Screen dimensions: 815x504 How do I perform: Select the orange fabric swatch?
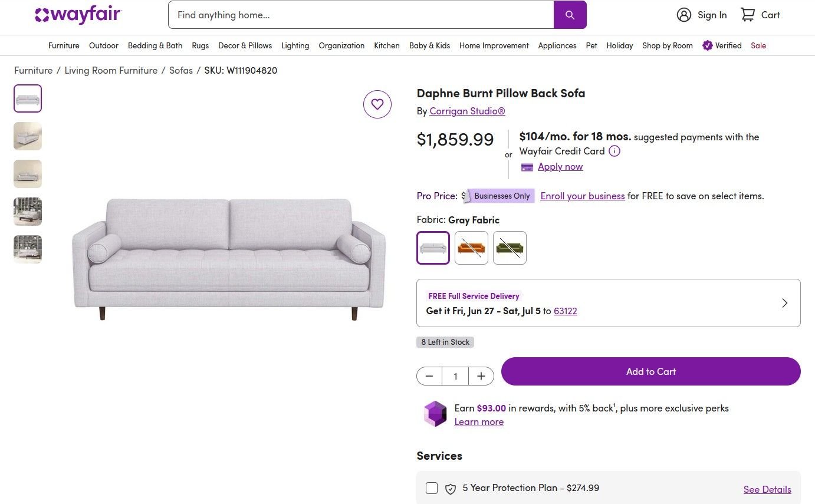(471, 248)
